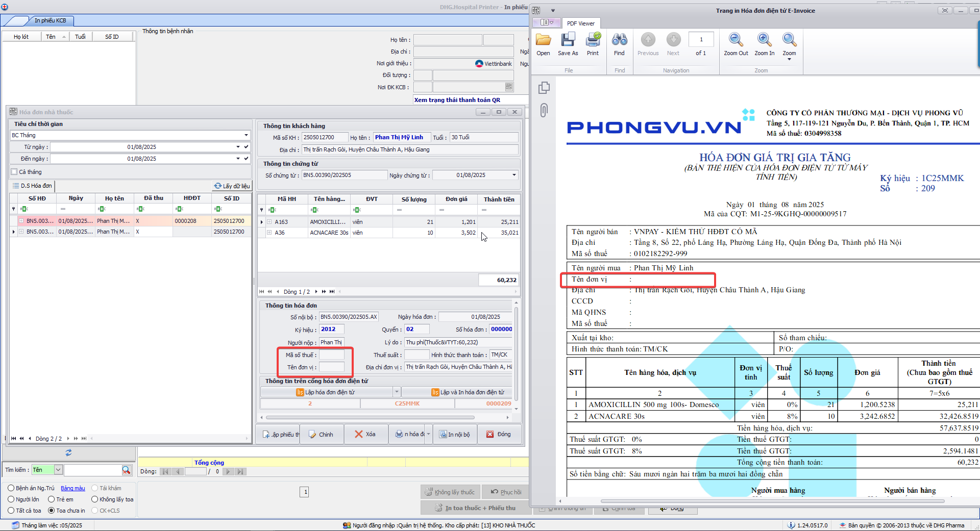Toggle the Từ ngày checkmark
The width and height of the screenshot is (980, 531).
tap(247, 147)
